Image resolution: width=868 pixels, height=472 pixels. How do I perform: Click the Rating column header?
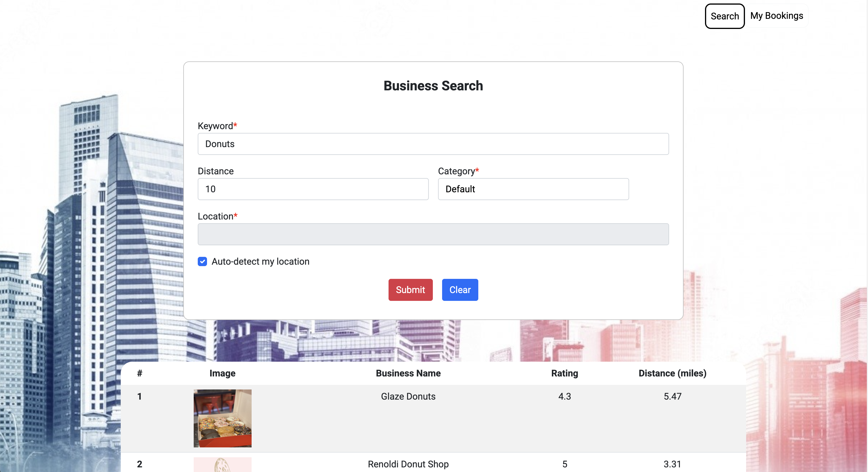[564, 373]
